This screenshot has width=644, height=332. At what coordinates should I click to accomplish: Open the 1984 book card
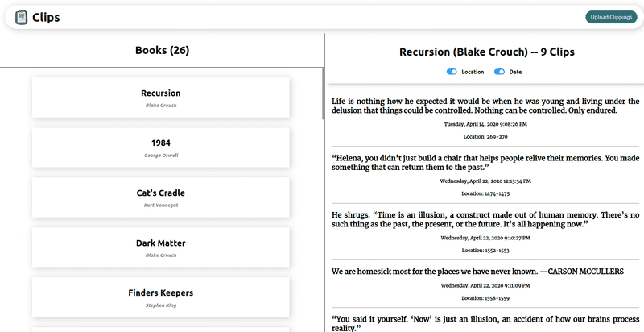[x=160, y=147]
